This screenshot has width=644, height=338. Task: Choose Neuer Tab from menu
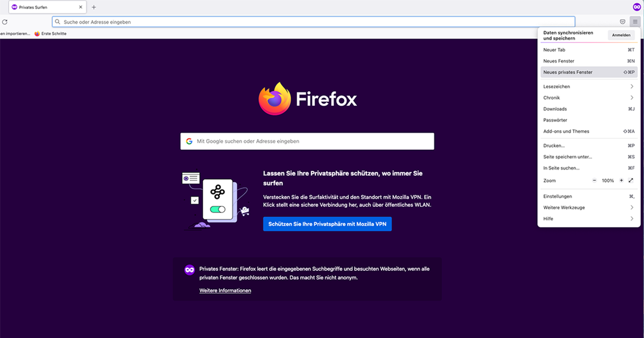tap(589, 50)
